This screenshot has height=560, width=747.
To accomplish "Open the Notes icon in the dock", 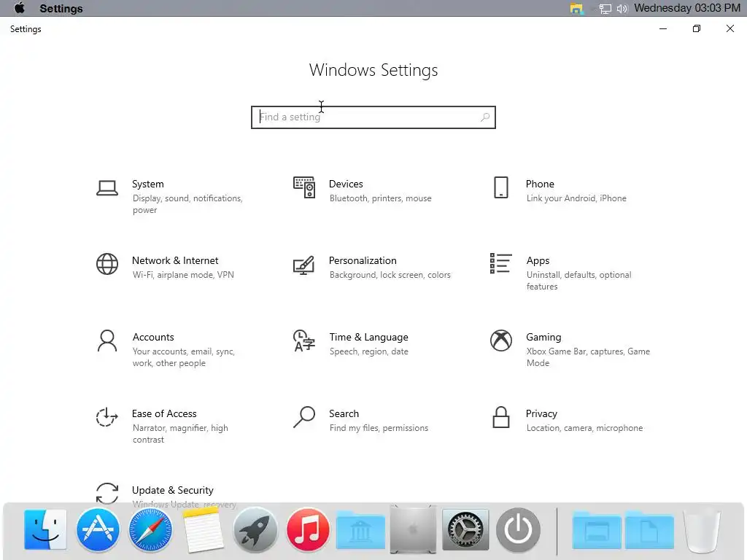I will [x=203, y=530].
